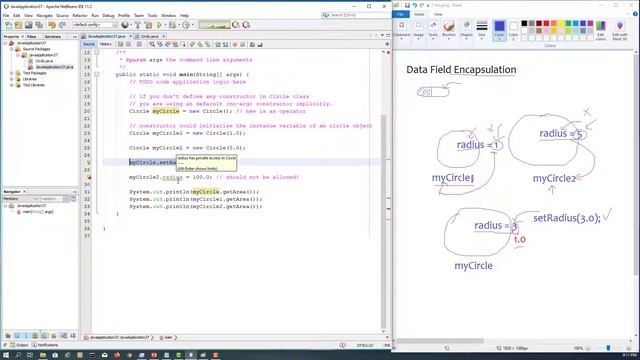Click Edit with Paint 3D icon
The height and width of the screenshot is (360, 640).
click(620, 31)
